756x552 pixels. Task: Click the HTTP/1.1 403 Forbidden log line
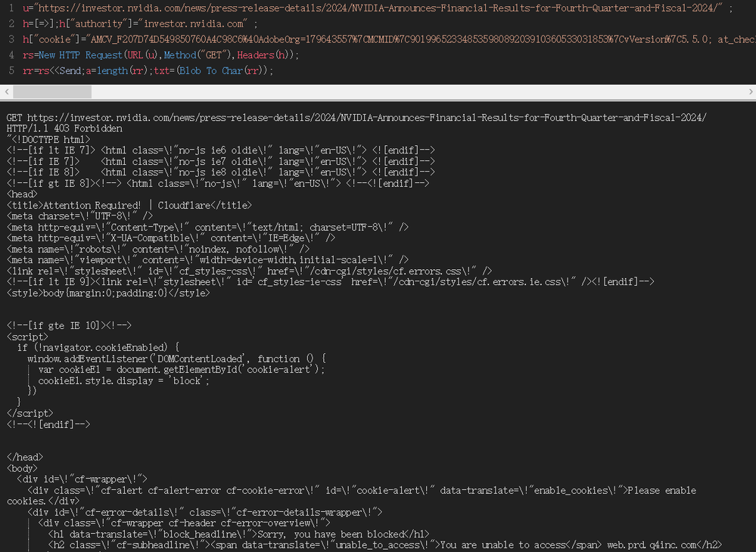click(64, 129)
